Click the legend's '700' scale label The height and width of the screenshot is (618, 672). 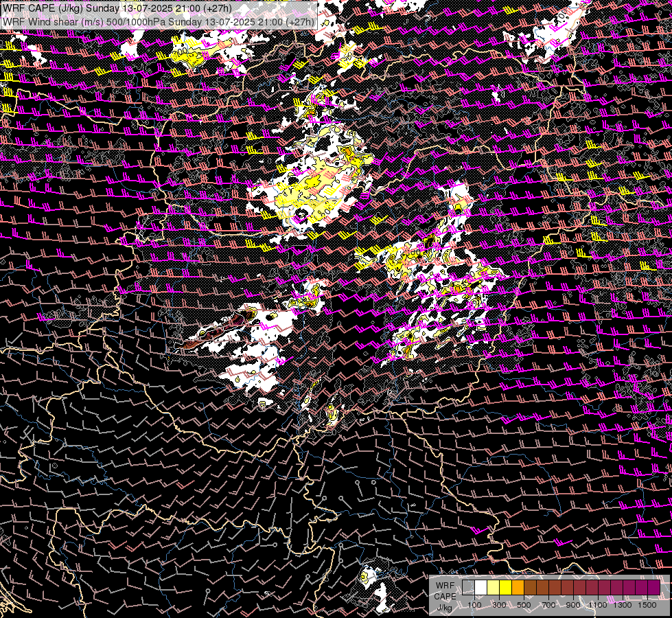(548, 605)
